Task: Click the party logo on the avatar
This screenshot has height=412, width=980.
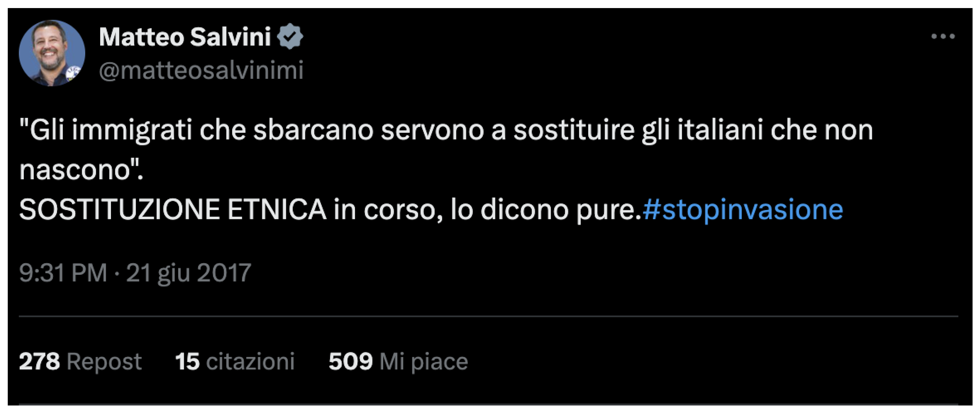Action: (73, 72)
